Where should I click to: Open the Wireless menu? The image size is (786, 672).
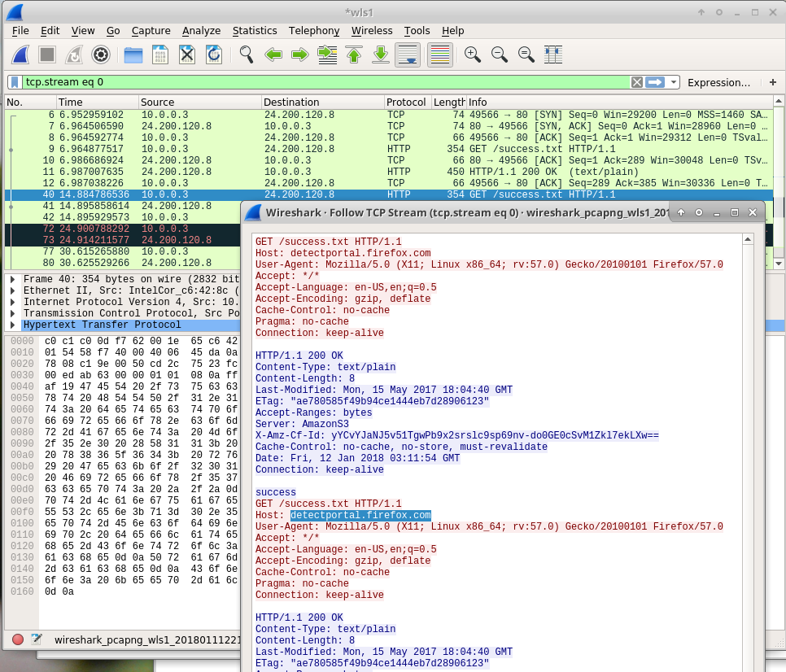pos(372,31)
